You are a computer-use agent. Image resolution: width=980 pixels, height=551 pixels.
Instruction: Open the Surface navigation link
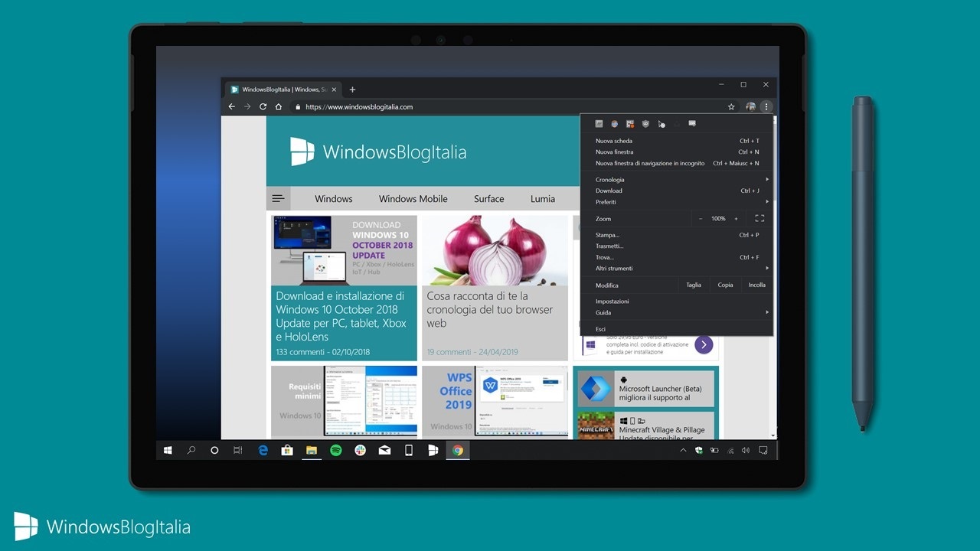click(488, 199)
